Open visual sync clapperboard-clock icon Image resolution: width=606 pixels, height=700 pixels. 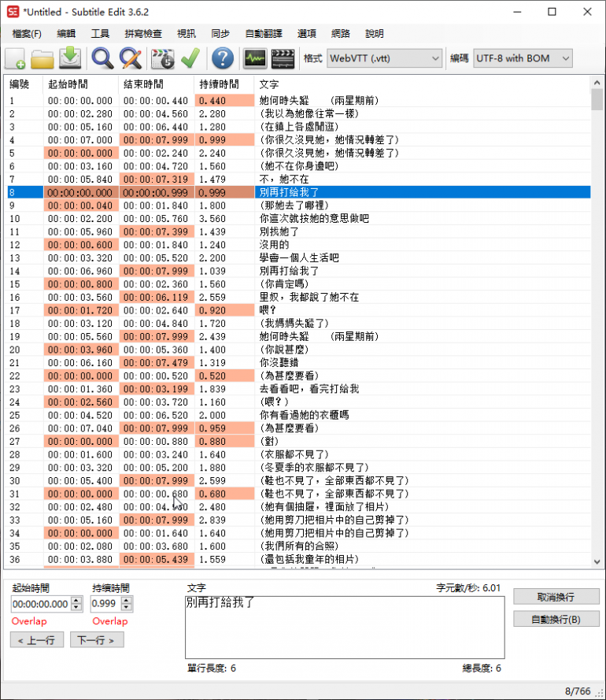(162, 58)
